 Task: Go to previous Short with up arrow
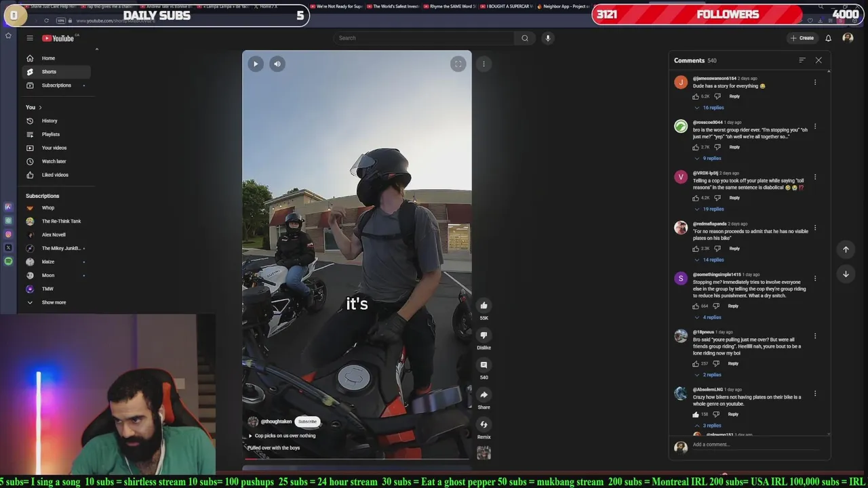tap(846, 249)
